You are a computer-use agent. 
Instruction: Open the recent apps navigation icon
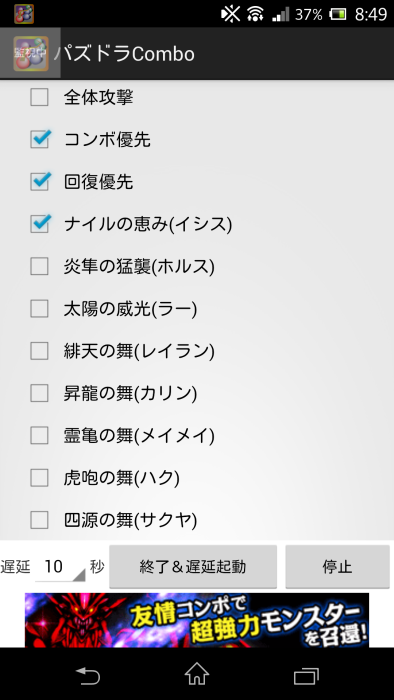306,675
